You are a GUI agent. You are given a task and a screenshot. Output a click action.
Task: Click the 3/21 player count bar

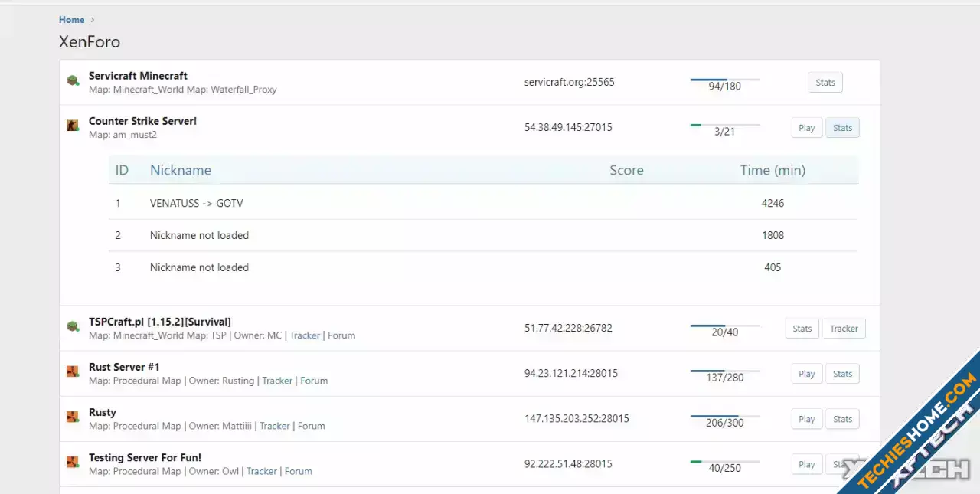(724, 129)
